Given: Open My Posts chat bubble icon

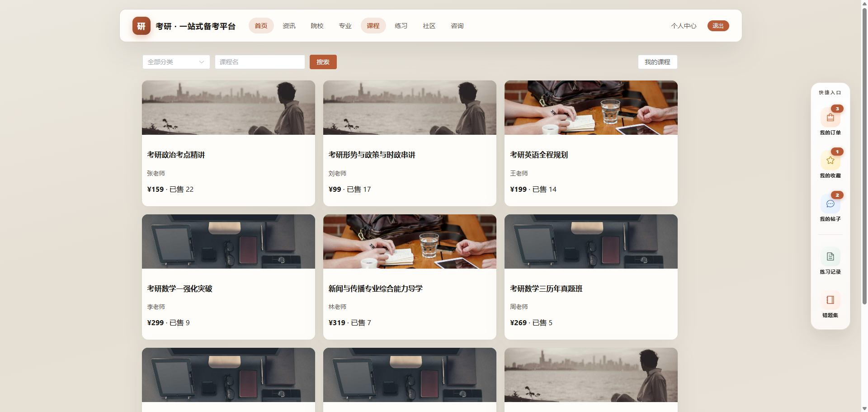Looking at the screenshot, I should click(830, 204).
